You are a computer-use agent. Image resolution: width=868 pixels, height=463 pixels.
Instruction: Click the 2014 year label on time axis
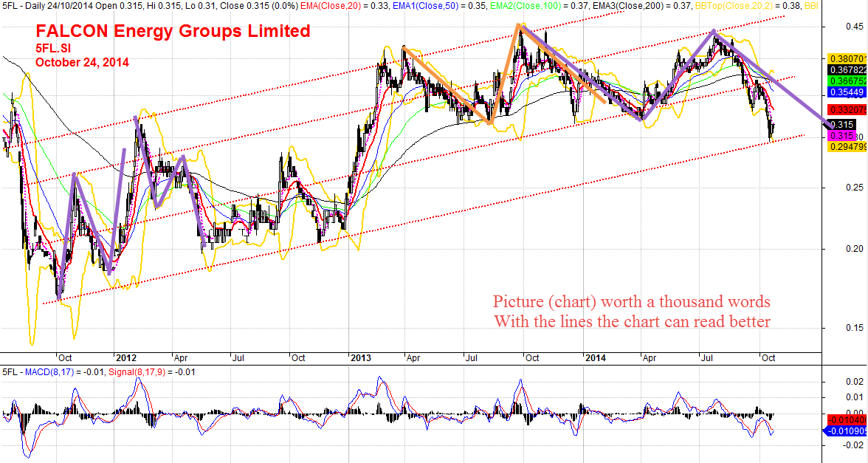point(596,357)
